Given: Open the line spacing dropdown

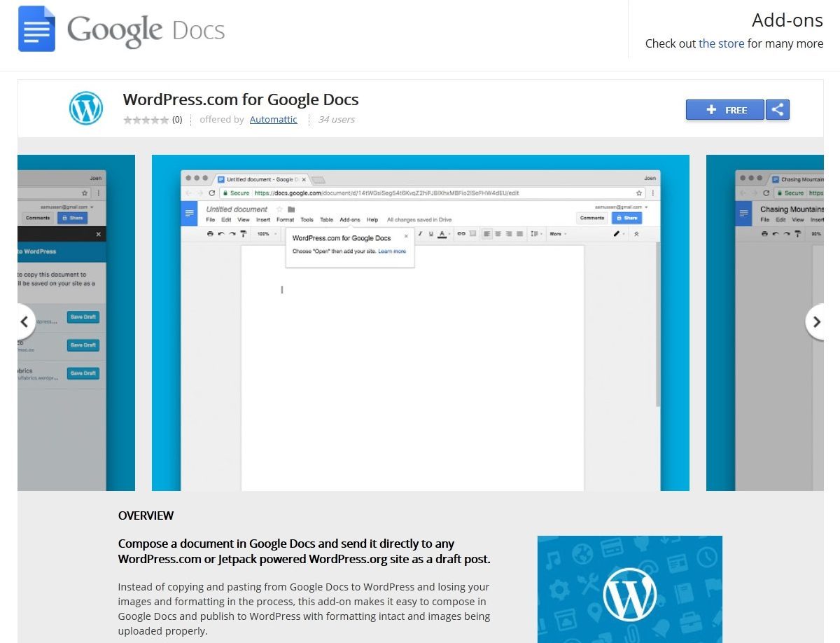Looking at the screenshot, I should tap(535, 233).
